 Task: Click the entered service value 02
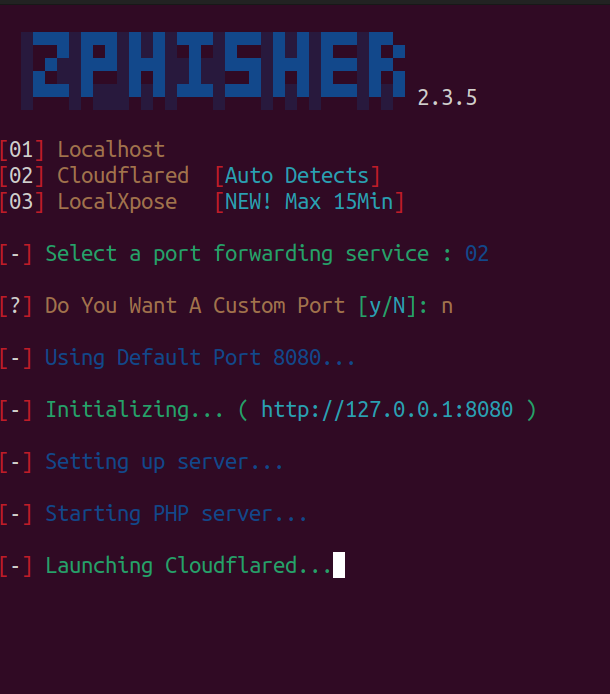(477, 254)
